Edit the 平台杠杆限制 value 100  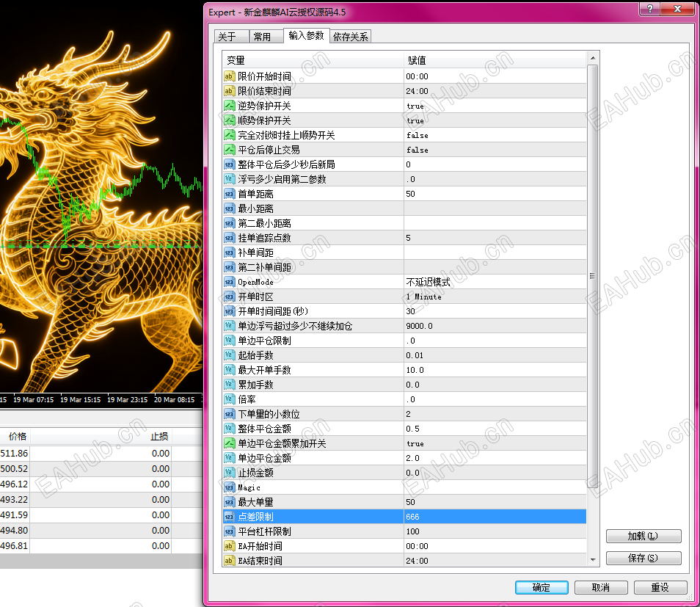[x=495, y=531]
